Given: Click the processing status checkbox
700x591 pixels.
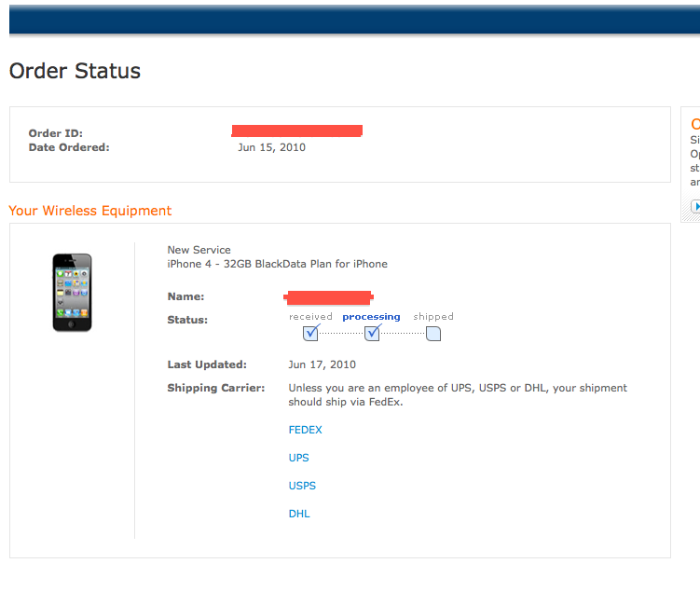Looking at the screenshot, I should point(372,333).
